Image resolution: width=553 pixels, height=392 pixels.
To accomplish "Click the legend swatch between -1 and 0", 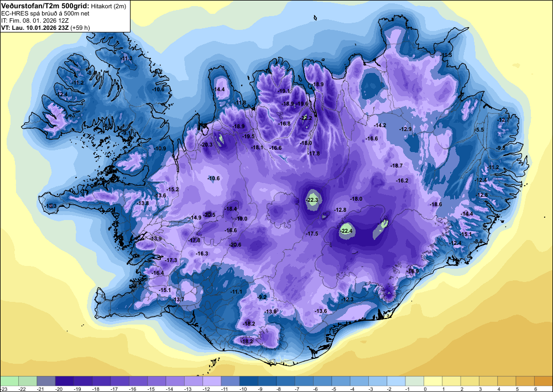I will coord(414,381).
